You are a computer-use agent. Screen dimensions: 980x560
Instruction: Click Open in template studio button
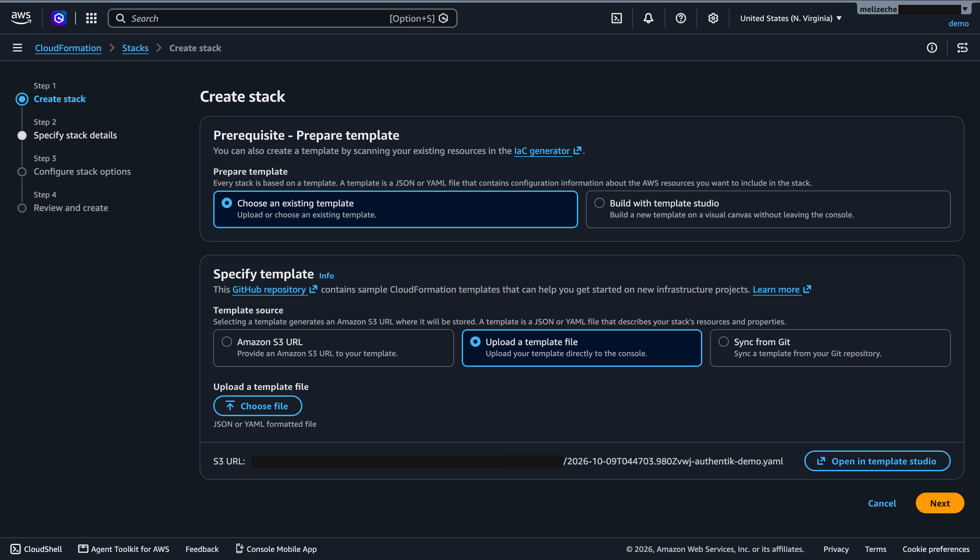[x=877, y=461]
